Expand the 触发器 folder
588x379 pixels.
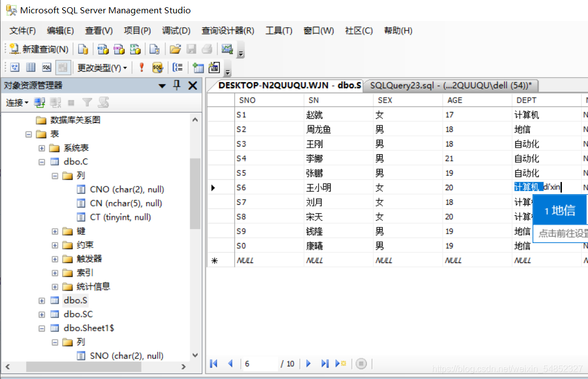pos(55,259)
